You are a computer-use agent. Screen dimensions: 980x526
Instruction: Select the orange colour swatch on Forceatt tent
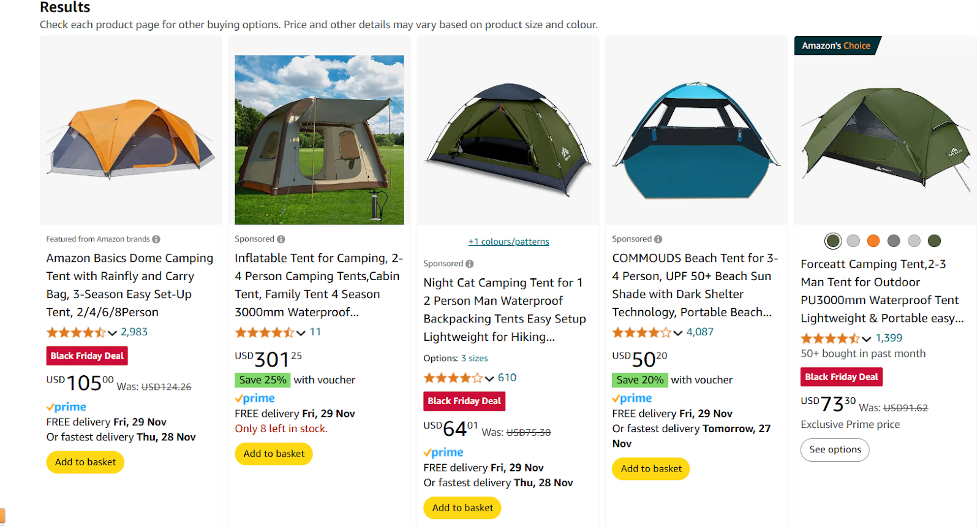coord(873,241)
